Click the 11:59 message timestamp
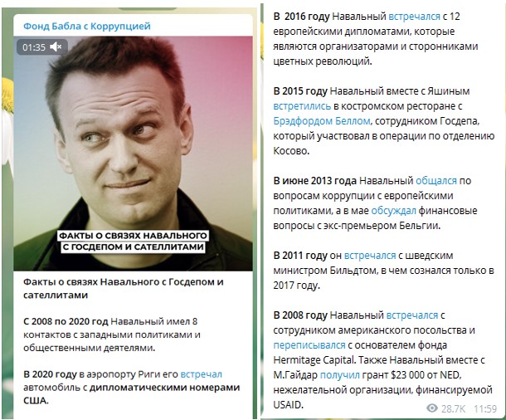506x420 pixels. (485, 408)
